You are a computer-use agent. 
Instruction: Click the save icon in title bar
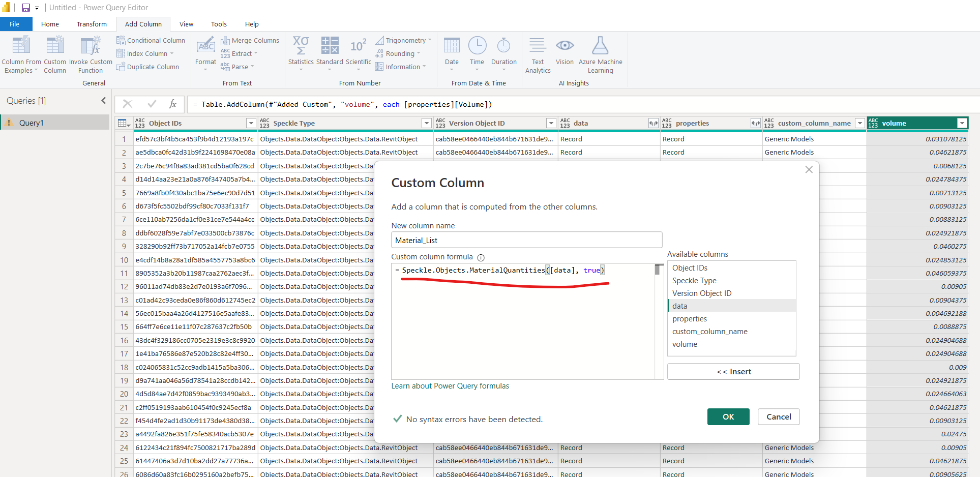(25, 8)
